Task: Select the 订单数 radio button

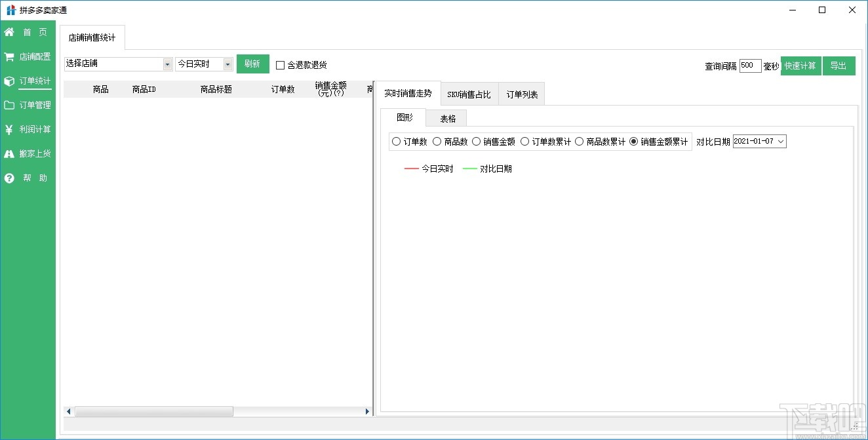Action: click(397, 141)
